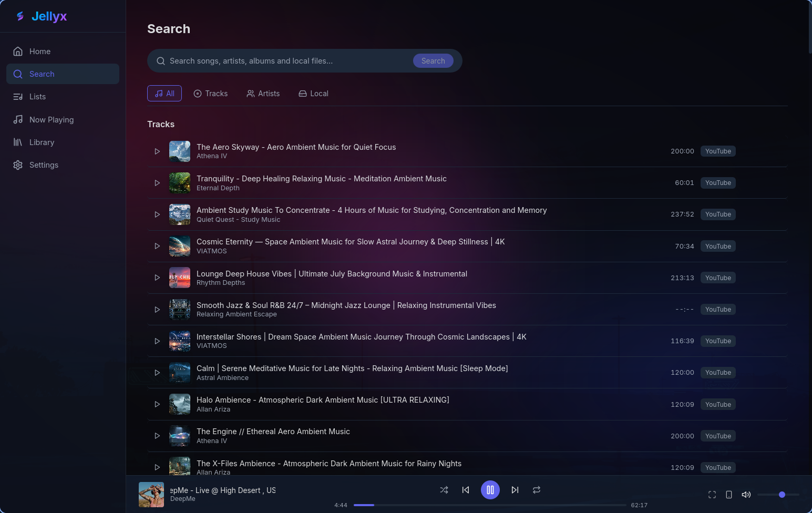Open the mini player device icon
The width and height of the screenshot is (812, 513).
point(729,495)
